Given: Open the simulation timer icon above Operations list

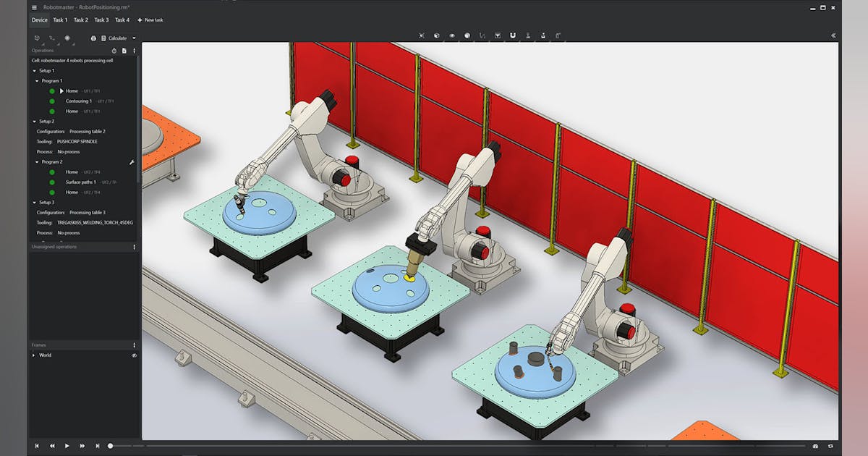Looking at the screenshot, I should point(114,51).
